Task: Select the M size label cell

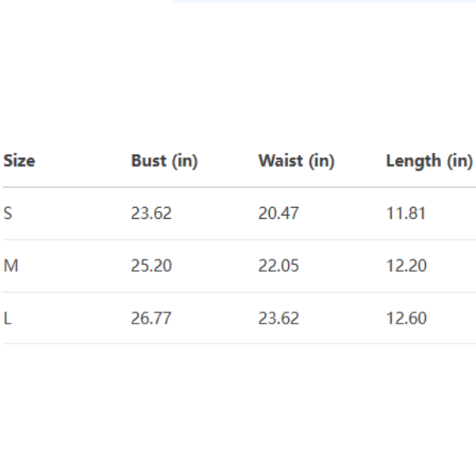Action: (x=10, y=266)
